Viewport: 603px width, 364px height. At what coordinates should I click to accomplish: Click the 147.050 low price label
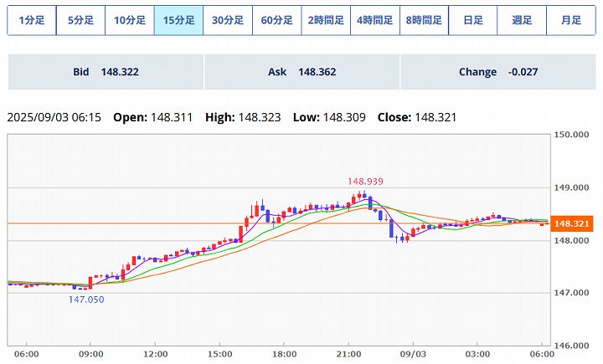[x=86, y=300]
